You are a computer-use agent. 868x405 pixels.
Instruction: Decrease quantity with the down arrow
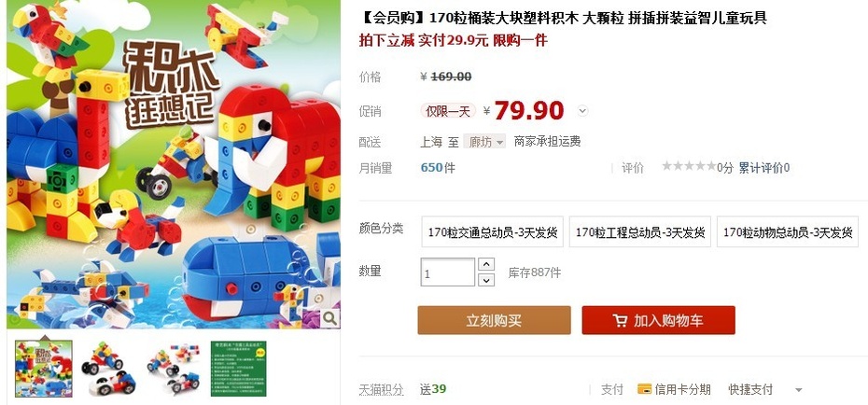[x=485, y=280]
